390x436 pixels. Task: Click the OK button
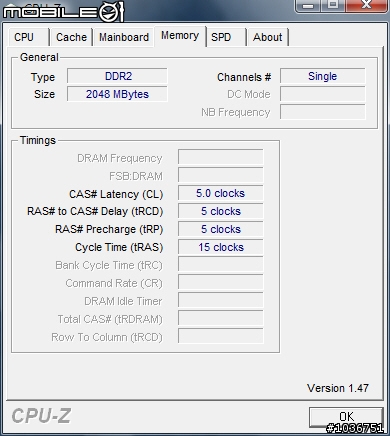pyautogui.click(x=346, y=417)
